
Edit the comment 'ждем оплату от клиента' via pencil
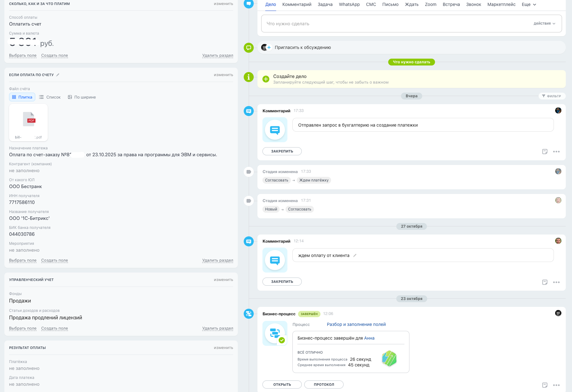pyautogui.click(x=355, y=255)
